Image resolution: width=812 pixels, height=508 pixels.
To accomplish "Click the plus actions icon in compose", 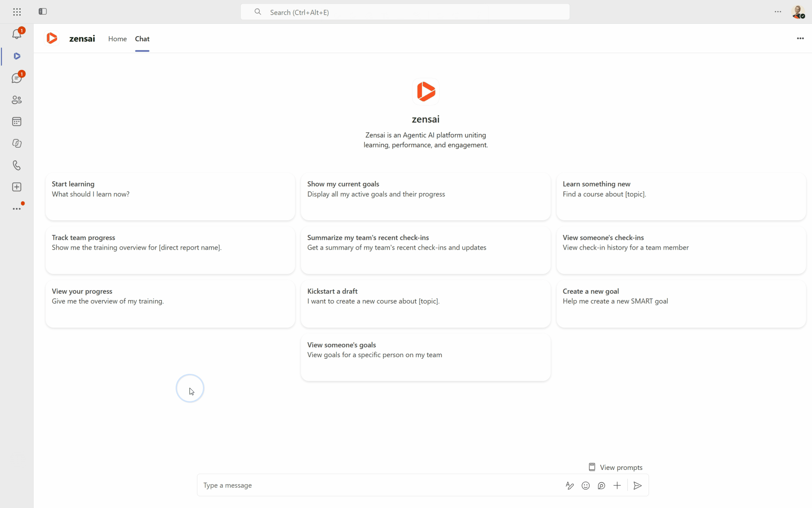I will click(617, 485).
